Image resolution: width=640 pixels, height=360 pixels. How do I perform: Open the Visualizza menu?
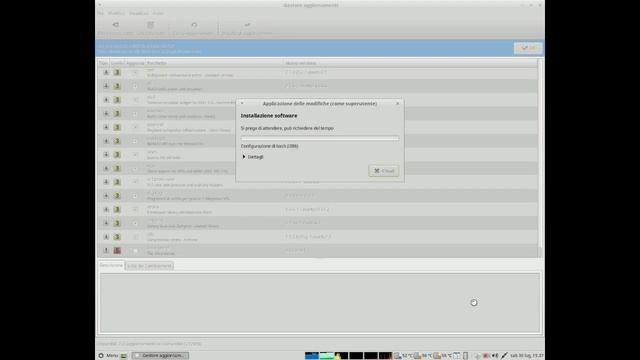tap(139, 13)
